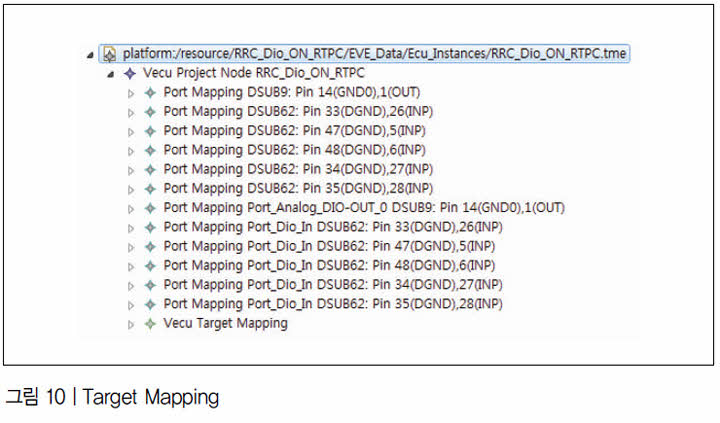Select Vecu Project Node RRC_Dio_ON_RTPC text
Image resolution: width=720 pixels, height=423 pixels.
coord(253,73)
